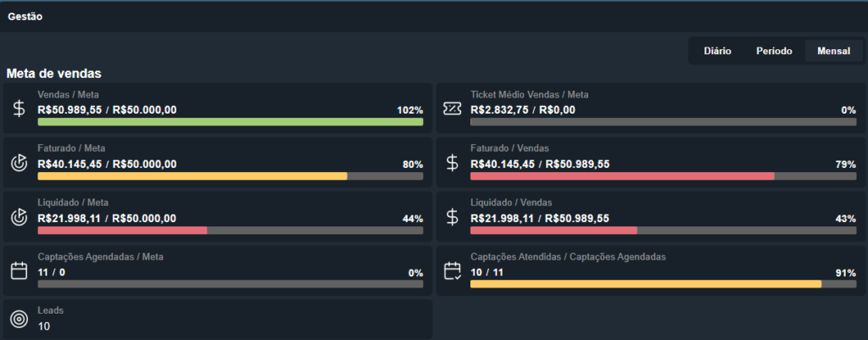The width and height of the screenshot is (868, 340).
Task: Click the yellow Captações Atendidas 91% progress bar
Action: pyautogui.click(x=645, y=284)
